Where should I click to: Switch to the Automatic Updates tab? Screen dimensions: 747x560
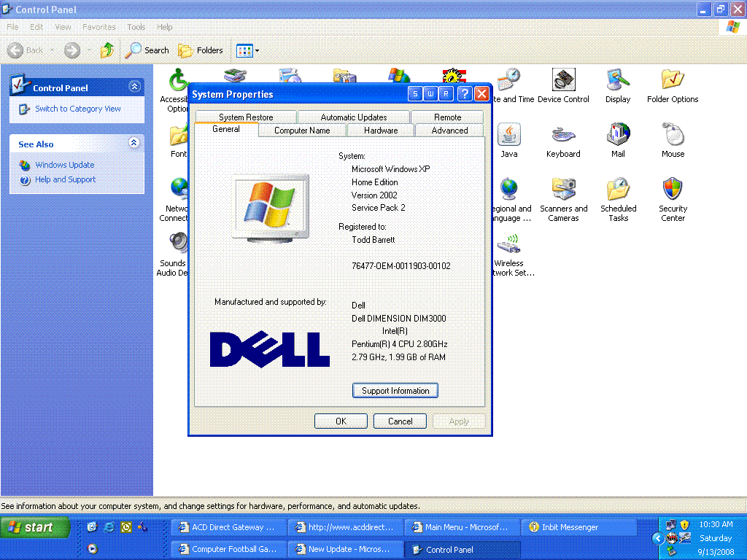pos(354,117)
